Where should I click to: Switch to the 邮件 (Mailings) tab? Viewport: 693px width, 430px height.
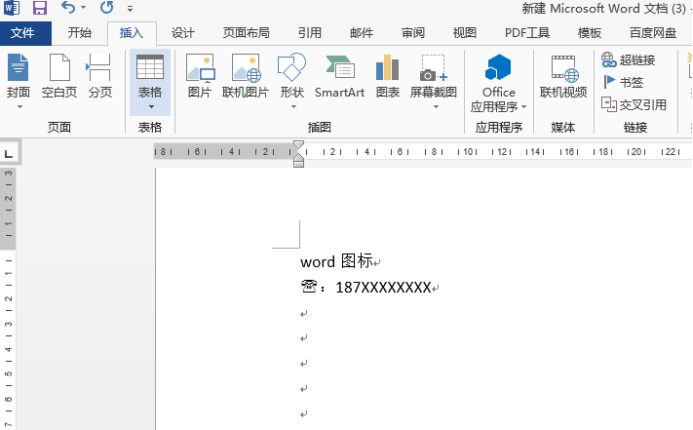click(x=362, y=33)
